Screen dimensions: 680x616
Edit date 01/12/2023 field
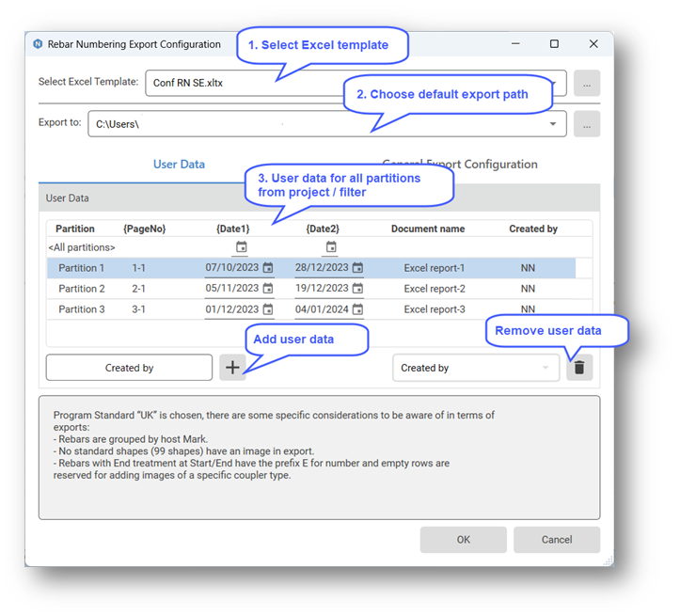point(232,309)
